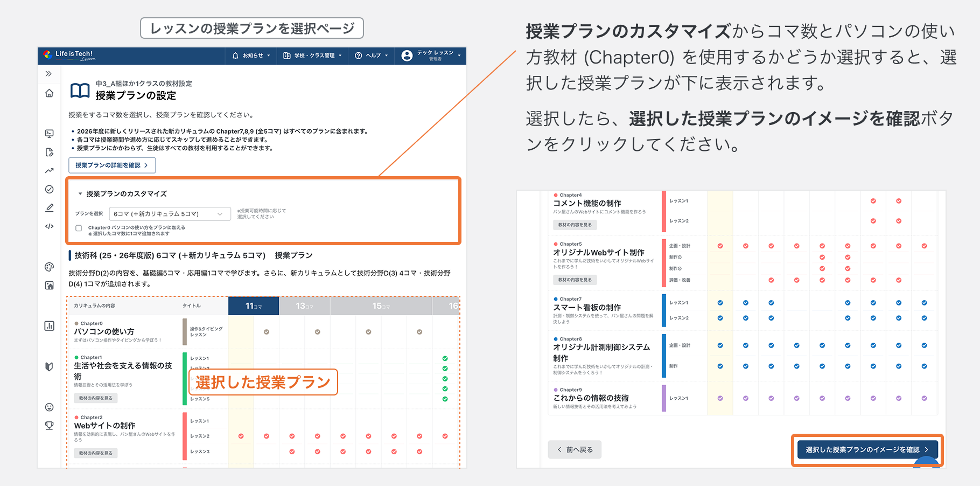This screenshot has width=980, height=486.
Task: Click the monitor icon in the left sidebar
Action: tap(49, 133)
